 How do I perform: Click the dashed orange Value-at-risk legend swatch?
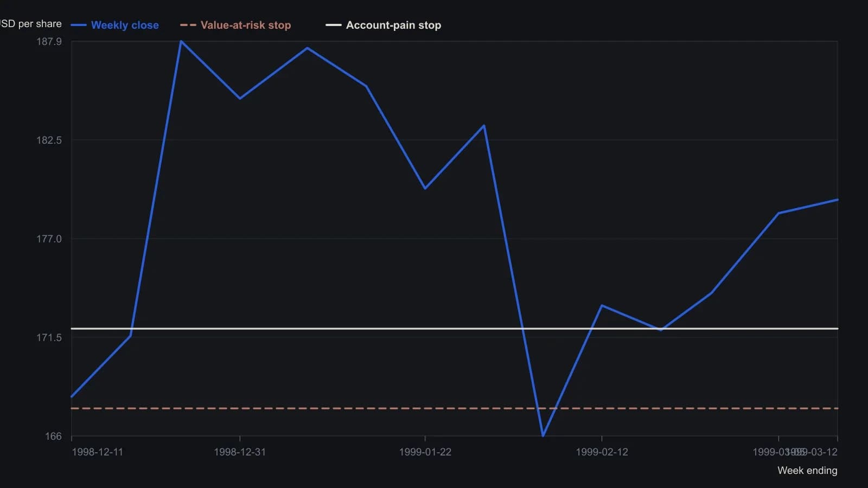tap(188, 25)
